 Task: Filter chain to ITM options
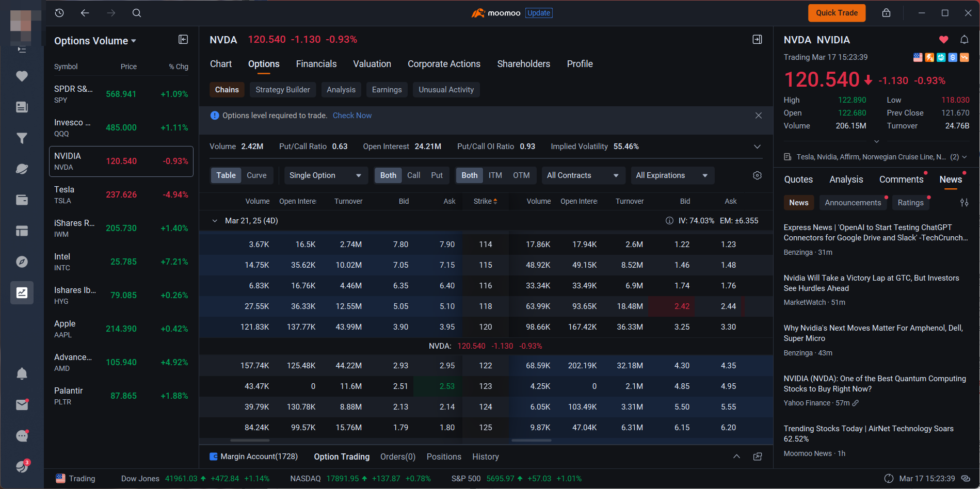495,175
